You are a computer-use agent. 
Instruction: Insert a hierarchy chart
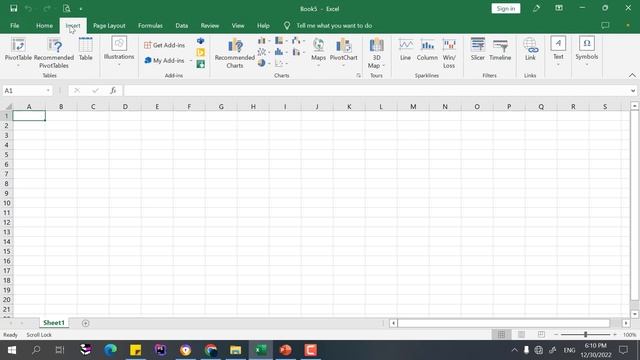[281, 41]
